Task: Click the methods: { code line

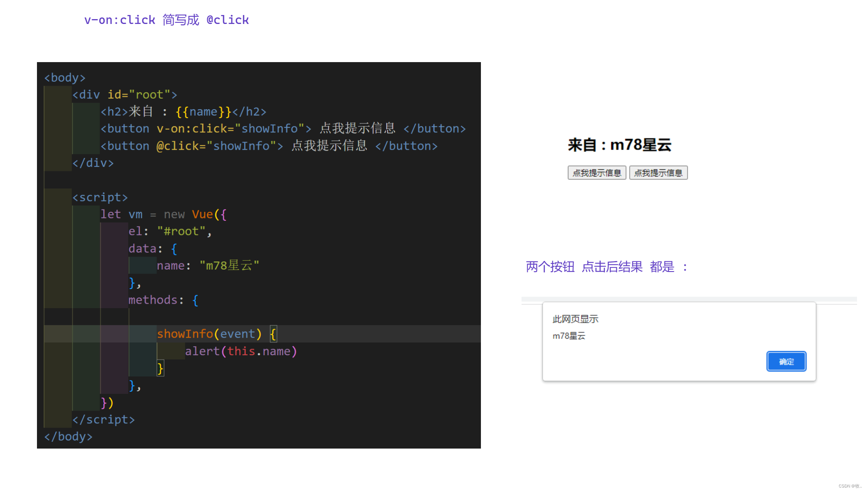Action: point(163,300)
